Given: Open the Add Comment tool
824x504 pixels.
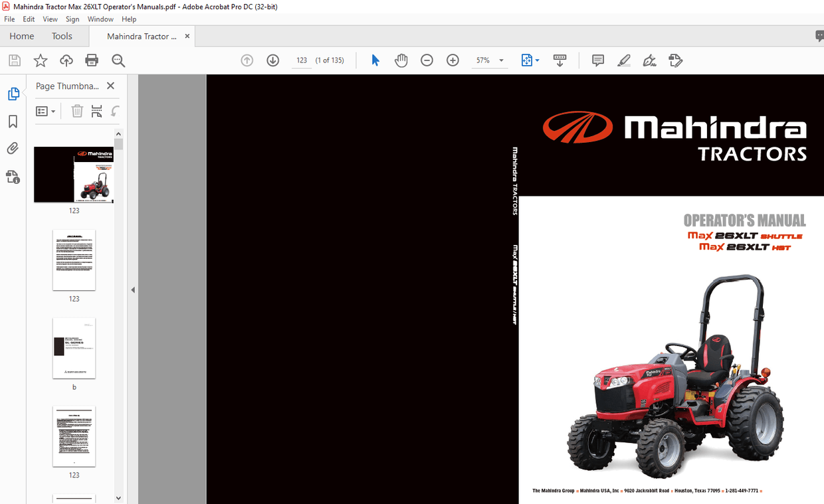Looking at the screenshot, I should 597,60.
